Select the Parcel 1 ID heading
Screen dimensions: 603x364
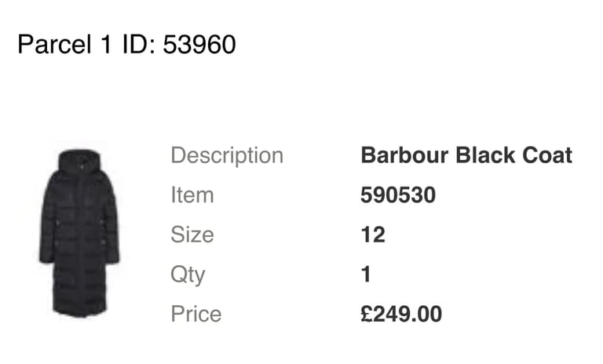(126, 44)
